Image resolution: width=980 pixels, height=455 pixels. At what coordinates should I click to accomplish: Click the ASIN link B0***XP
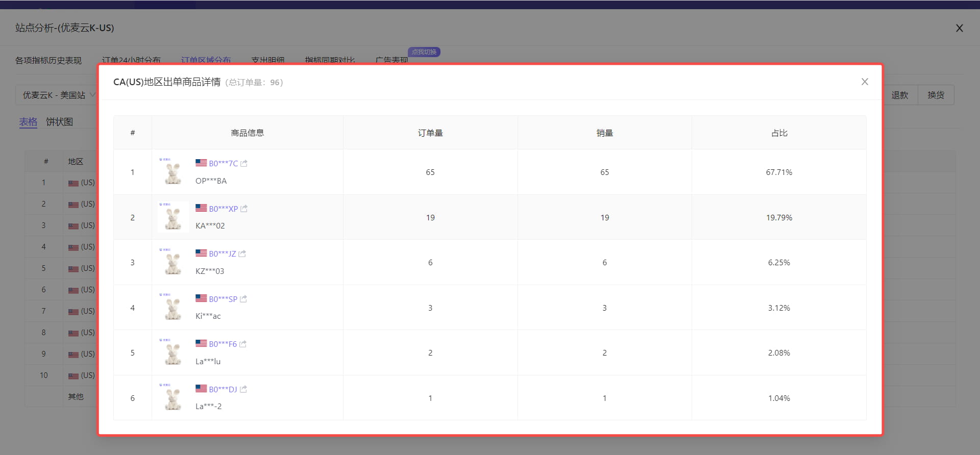pos(223,209)
